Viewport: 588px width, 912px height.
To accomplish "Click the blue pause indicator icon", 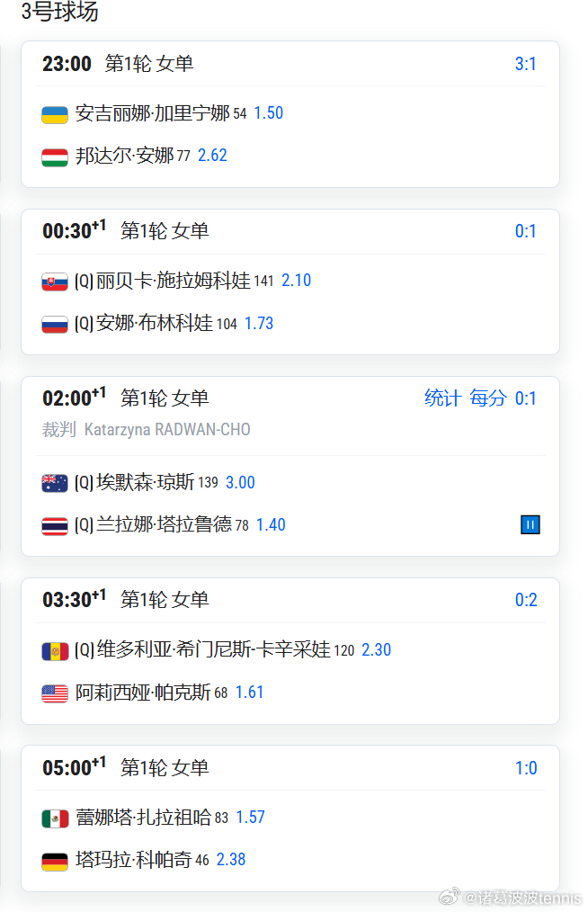I will [x=530, y=524].
